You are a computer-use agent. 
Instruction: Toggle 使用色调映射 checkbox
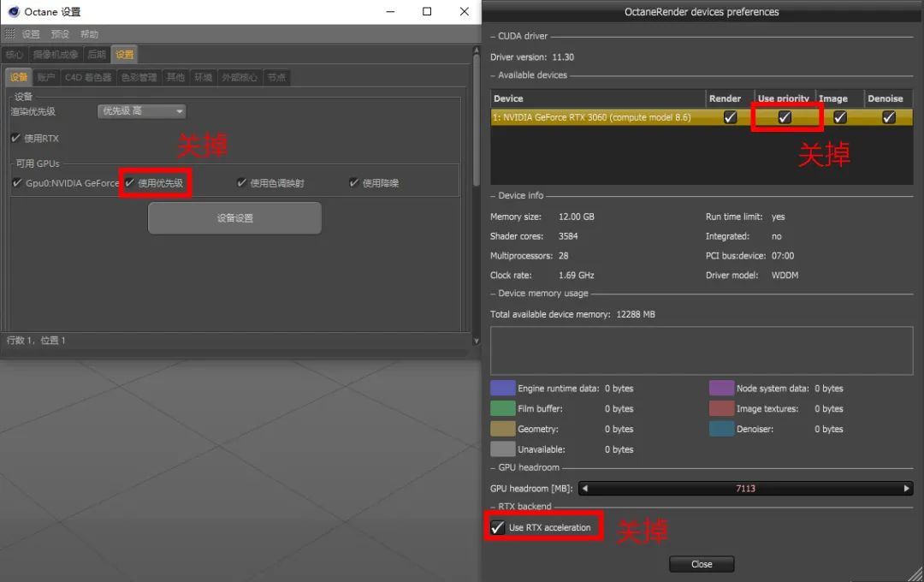coord(242,183)
